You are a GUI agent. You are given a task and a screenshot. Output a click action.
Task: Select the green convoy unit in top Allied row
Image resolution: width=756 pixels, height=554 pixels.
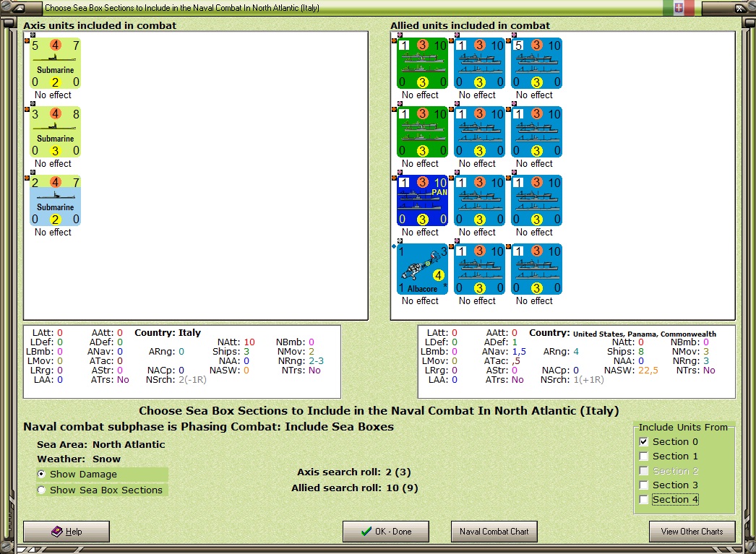click(x=422, y=63)
